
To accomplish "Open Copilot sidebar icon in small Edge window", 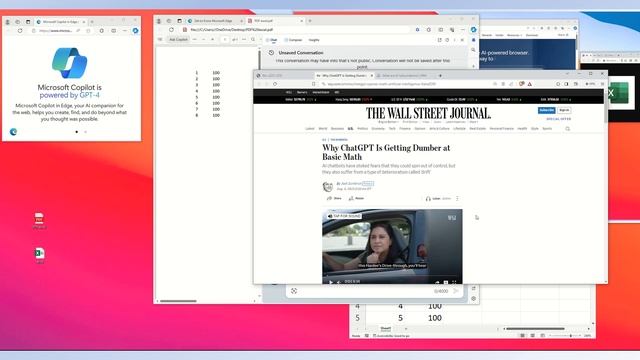I will [135, 31].
